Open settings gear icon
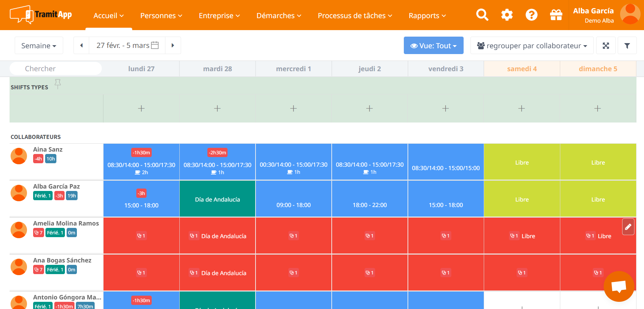 507,15
